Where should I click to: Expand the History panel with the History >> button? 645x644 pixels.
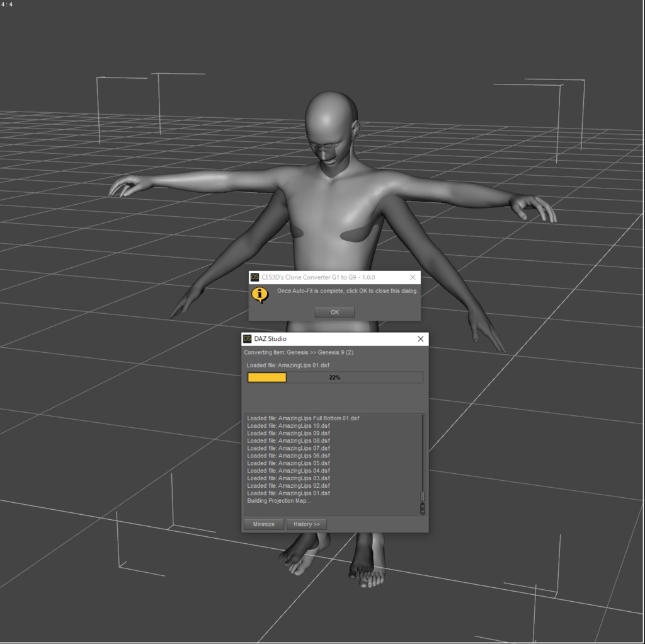(x=307, y=524)
